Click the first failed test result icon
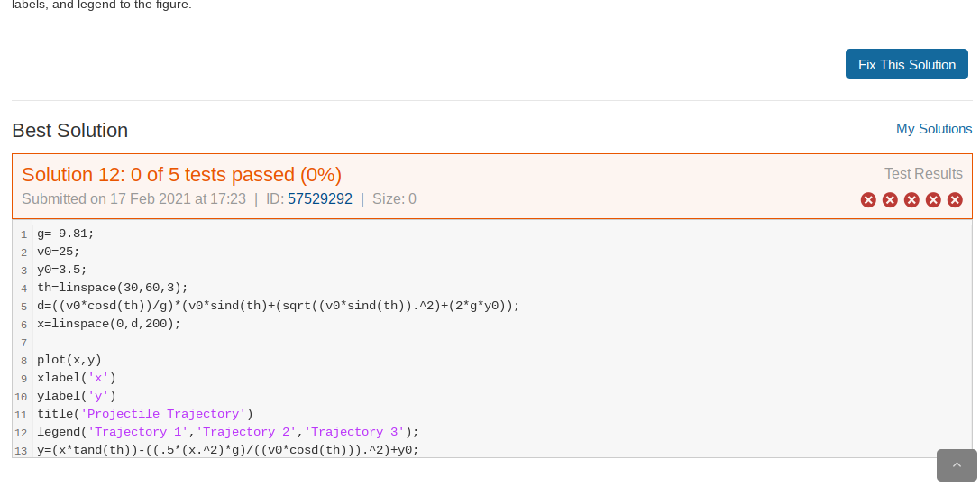The width and height of the screenshot is (980, 487). [x=868, y=199]
